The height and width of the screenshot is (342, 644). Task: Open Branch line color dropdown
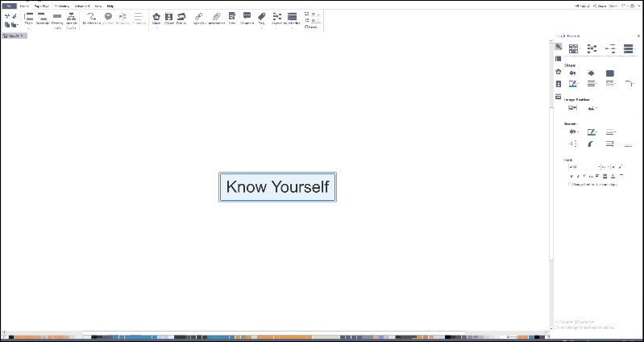[x=592, y=132]
